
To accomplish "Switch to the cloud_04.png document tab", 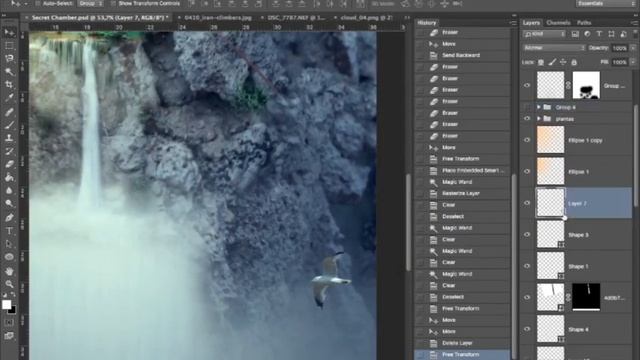I will point(366,18).
